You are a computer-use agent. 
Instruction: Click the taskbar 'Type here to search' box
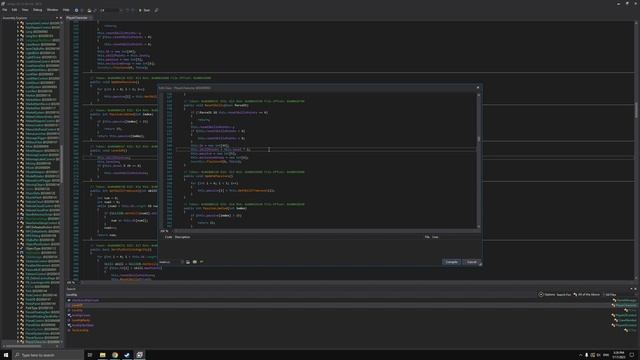point(48,355)
